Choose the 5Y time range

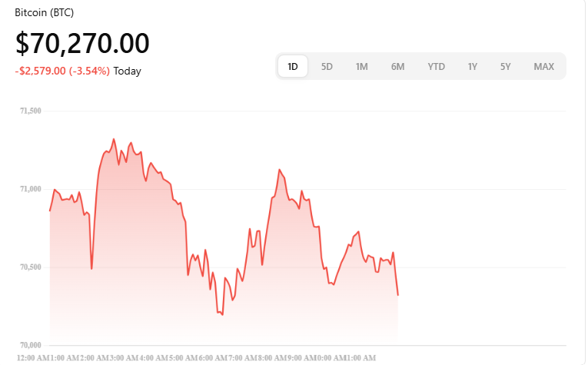pyautogui.click(x=505, y=66)
